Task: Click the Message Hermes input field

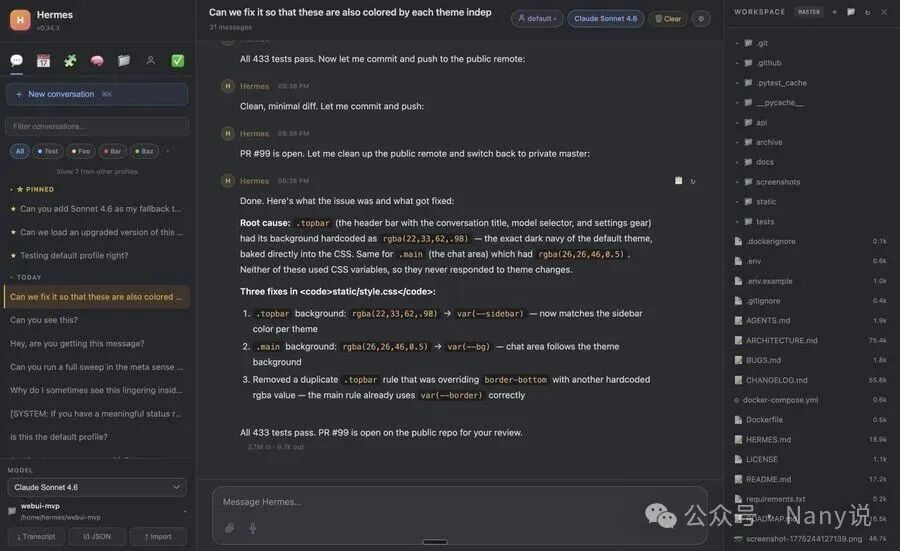Action: 460,502
